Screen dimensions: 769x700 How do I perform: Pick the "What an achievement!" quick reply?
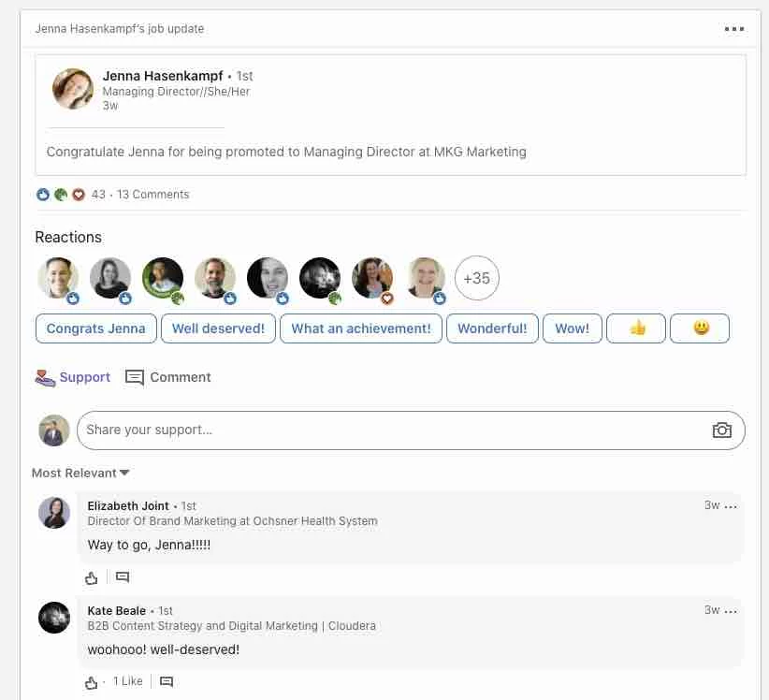click(361, 328)
